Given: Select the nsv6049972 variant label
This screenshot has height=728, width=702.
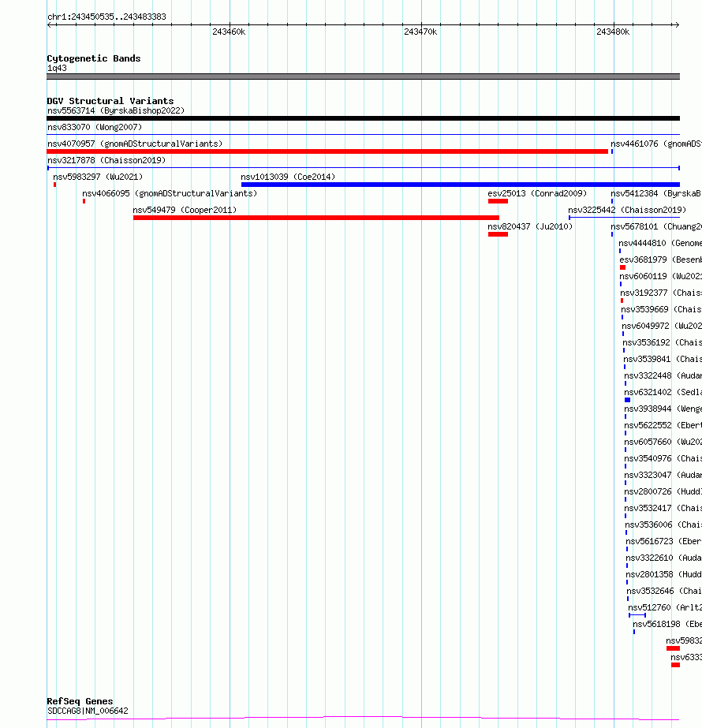Looking at the screenshot, I should click(x=662, y=327).
